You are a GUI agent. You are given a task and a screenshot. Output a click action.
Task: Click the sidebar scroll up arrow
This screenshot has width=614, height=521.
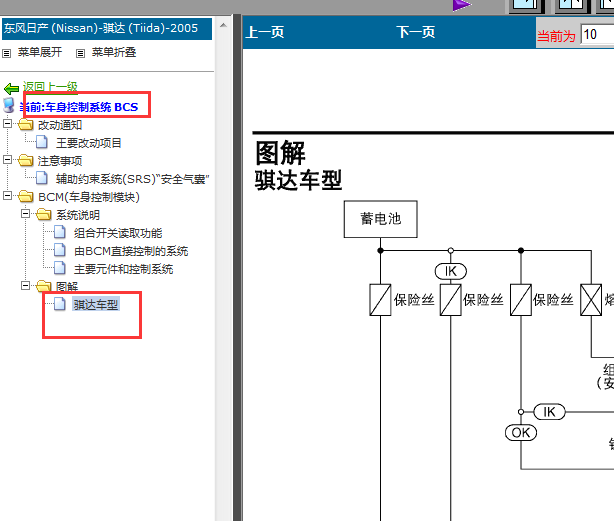point(223,25)
